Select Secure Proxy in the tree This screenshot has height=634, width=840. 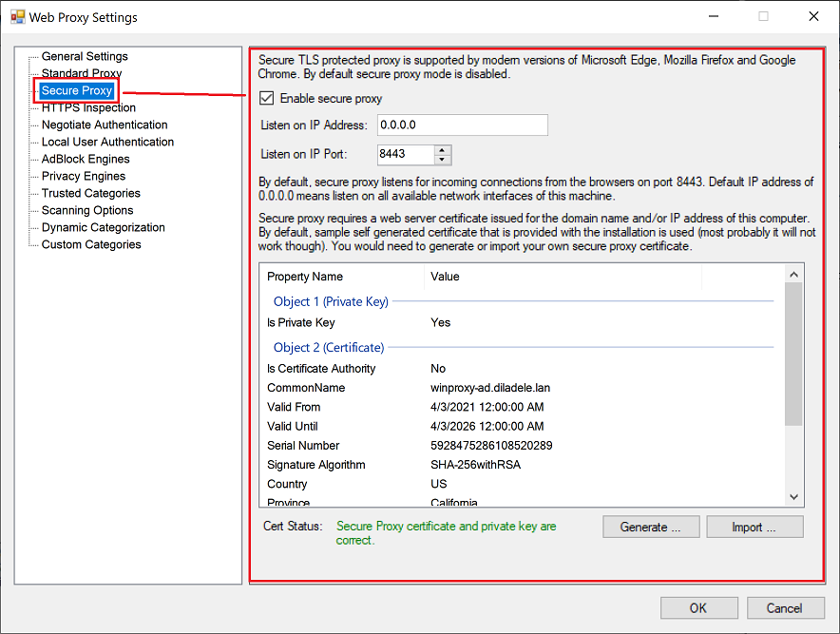(77, 90)
